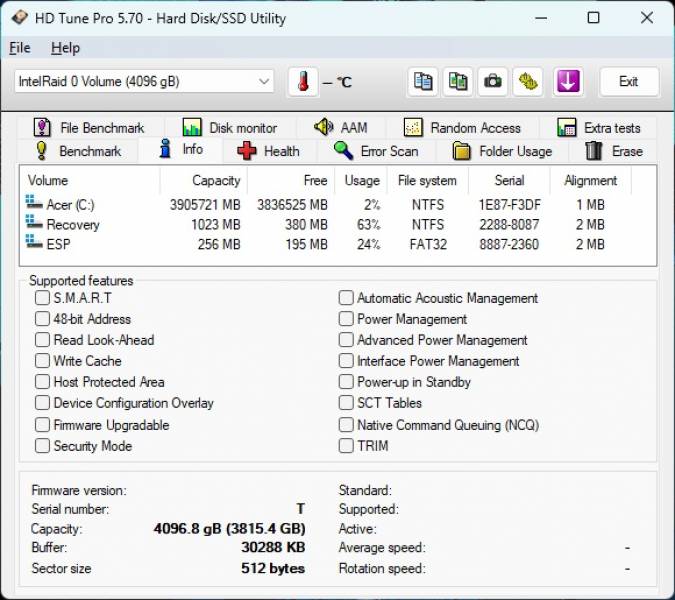Image resolution: width=675 pixels, height=600 pixels.
Task: Toggle the Read Look-Ahead checkbox
Action: coord(42,340)
